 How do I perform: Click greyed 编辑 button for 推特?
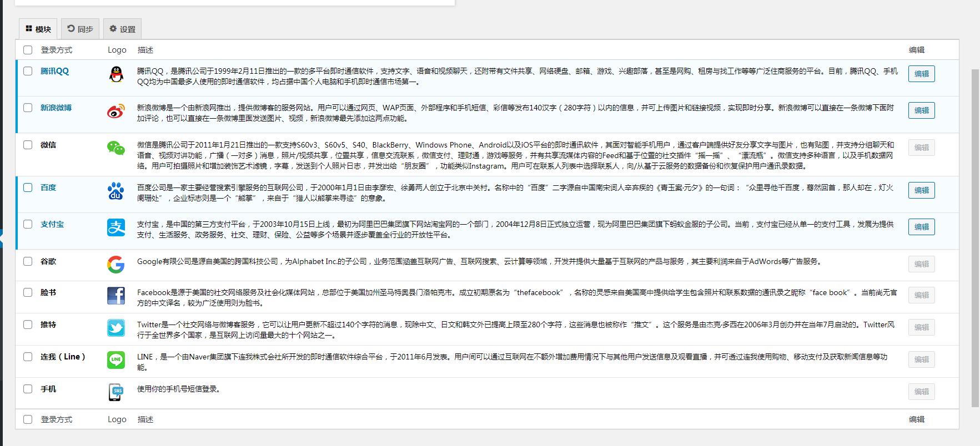point(922,327)
